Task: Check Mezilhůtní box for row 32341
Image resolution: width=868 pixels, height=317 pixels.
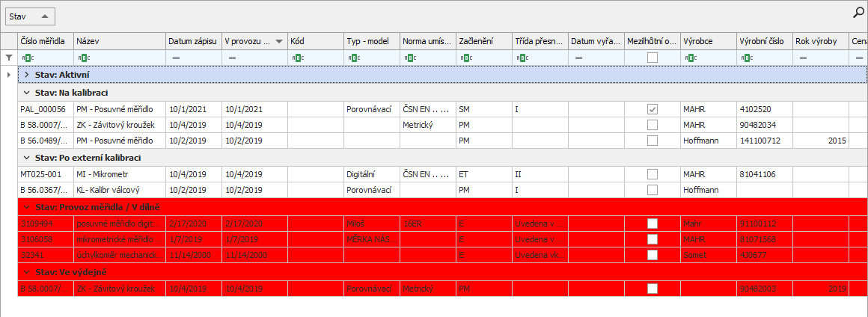Action: (652, 254)
